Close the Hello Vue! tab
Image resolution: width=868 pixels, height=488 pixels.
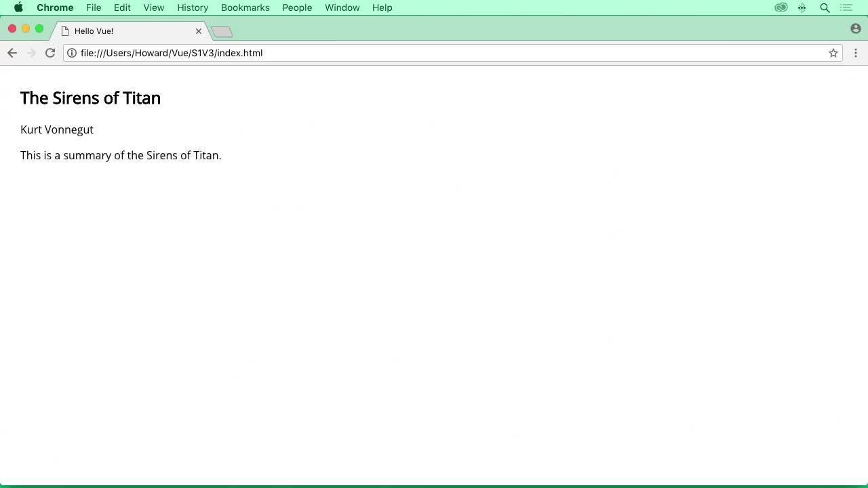pyautogui.click(x=199, y=31)
